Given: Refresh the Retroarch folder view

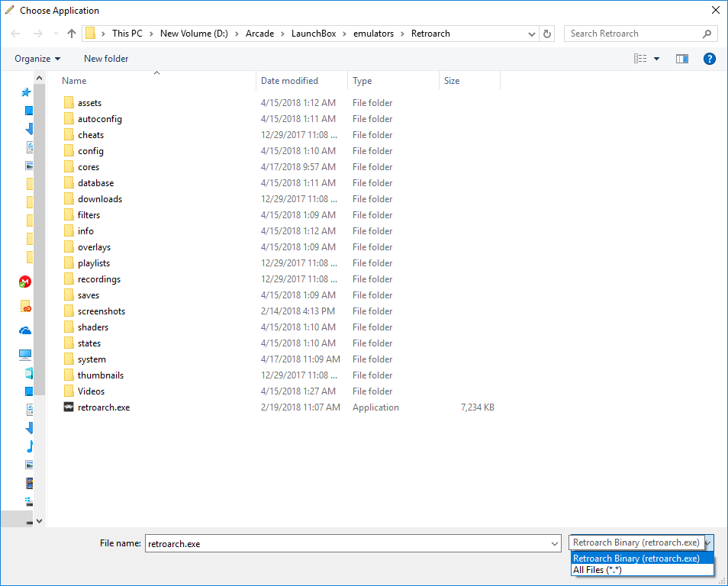Looking at the screenshot, I should click(547, 34).
